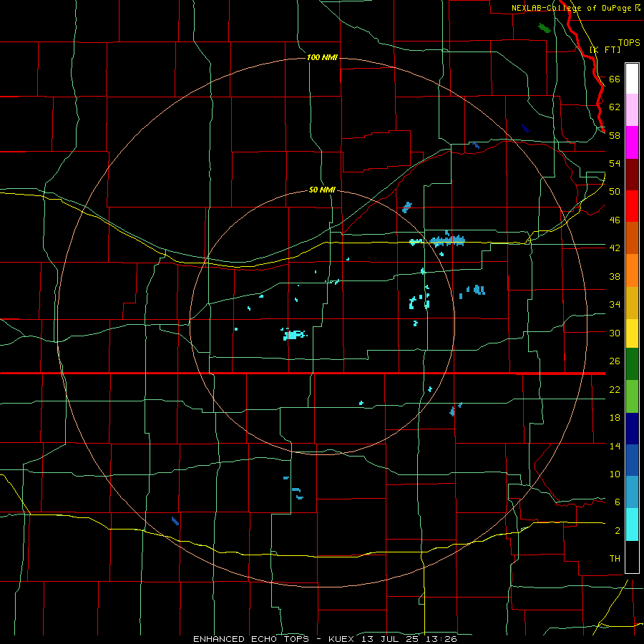Click the 30 legend value
The image size is (644, 644).
(x=615, y=333)
